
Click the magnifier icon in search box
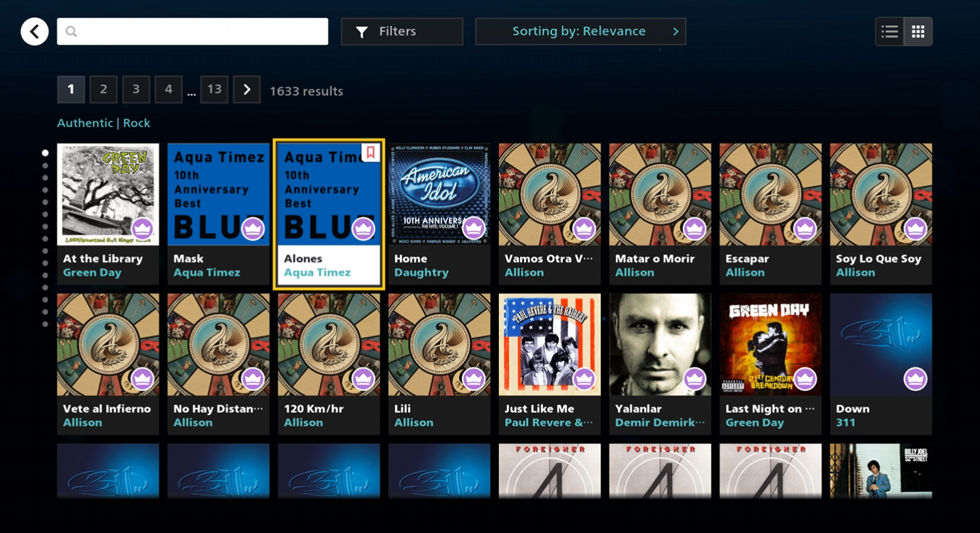(71, 31)
